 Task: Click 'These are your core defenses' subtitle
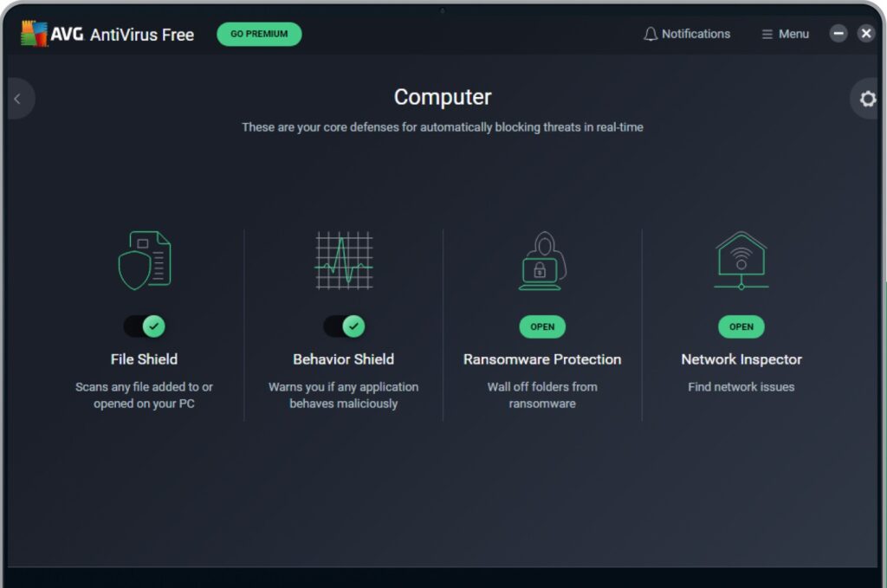[443, 127]
